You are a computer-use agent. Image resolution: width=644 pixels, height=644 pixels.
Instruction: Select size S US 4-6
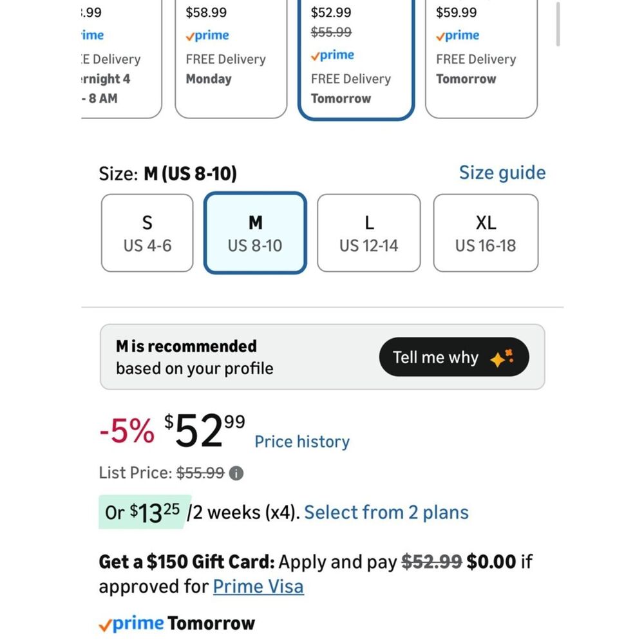point(147,233)
